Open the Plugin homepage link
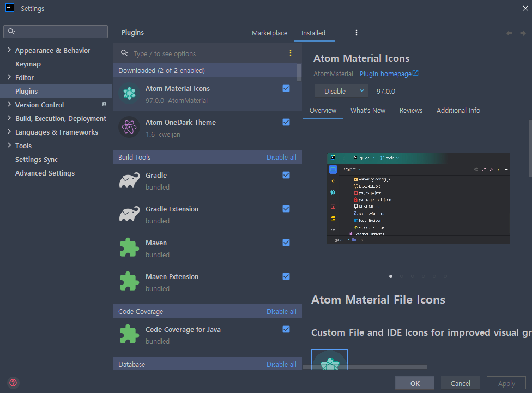 tap(389, 74)
